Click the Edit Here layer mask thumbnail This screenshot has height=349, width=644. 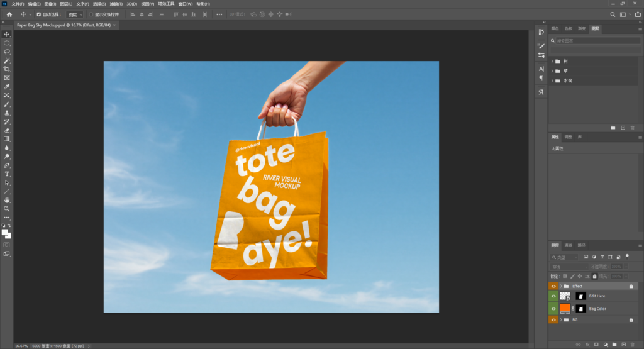(580, 296)
